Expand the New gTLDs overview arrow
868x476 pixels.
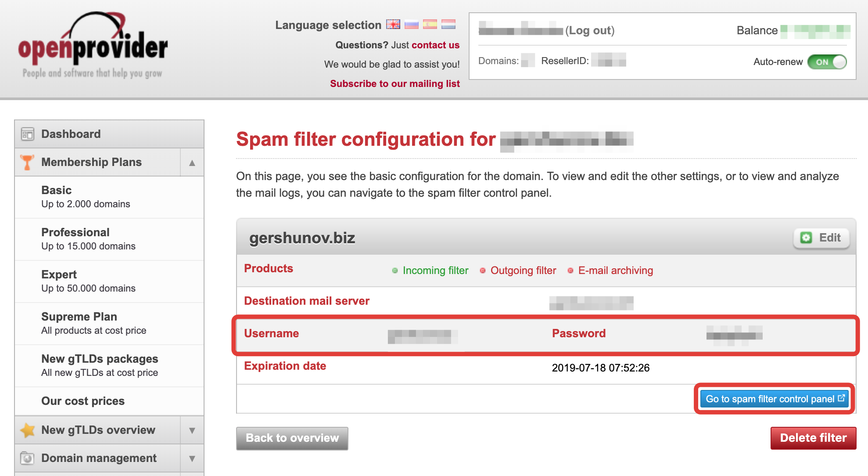192,430
